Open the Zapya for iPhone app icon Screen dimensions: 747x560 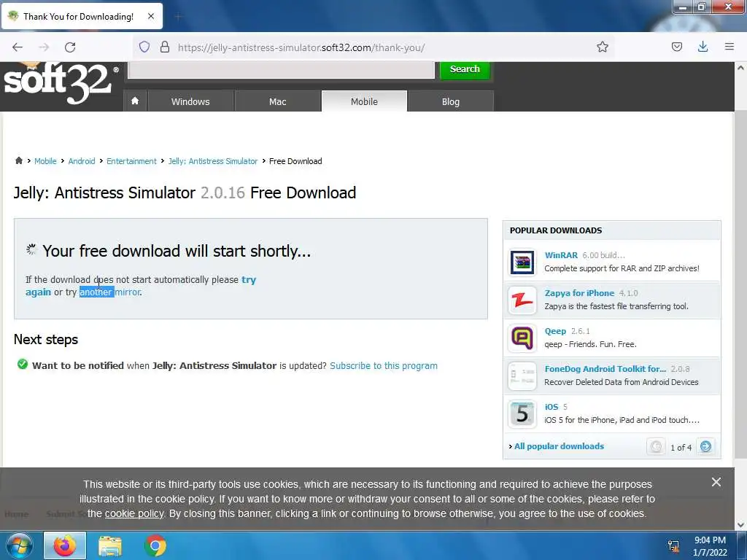(522, 300)
